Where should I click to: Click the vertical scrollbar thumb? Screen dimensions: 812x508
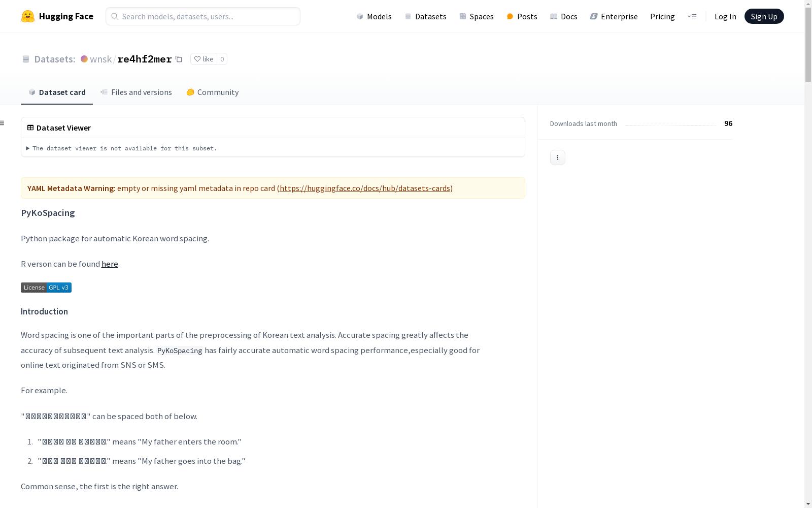coord(808,45)
